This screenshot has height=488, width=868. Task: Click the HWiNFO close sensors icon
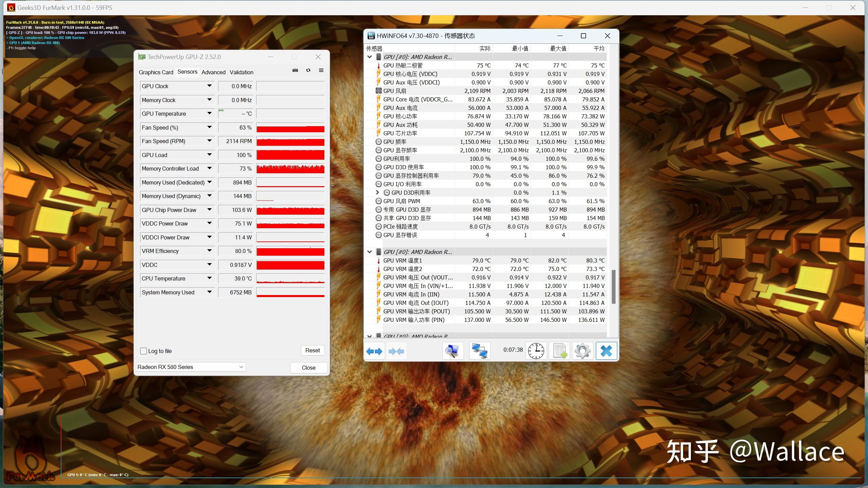[x=607, y=351]
